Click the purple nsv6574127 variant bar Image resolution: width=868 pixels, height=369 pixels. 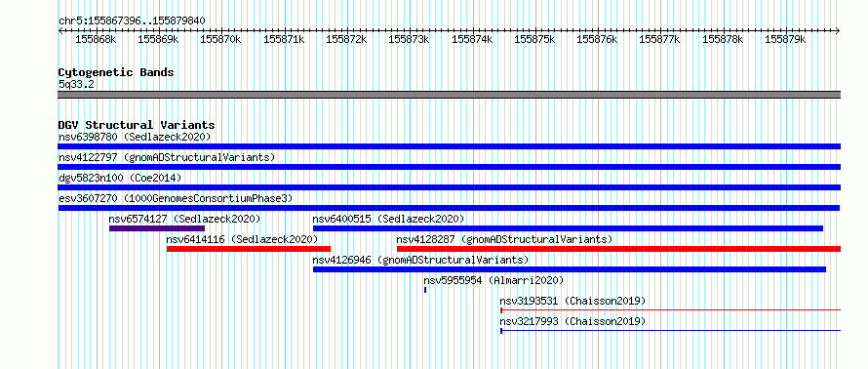pos(157,228)
